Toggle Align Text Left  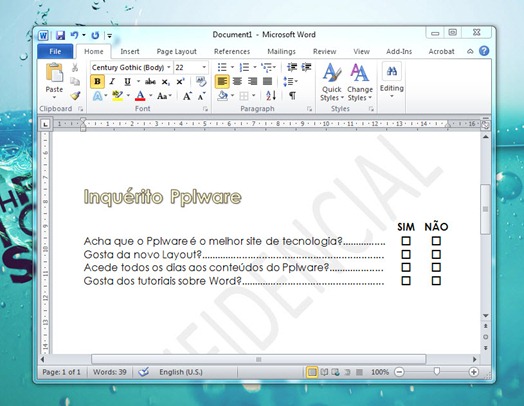222,81
